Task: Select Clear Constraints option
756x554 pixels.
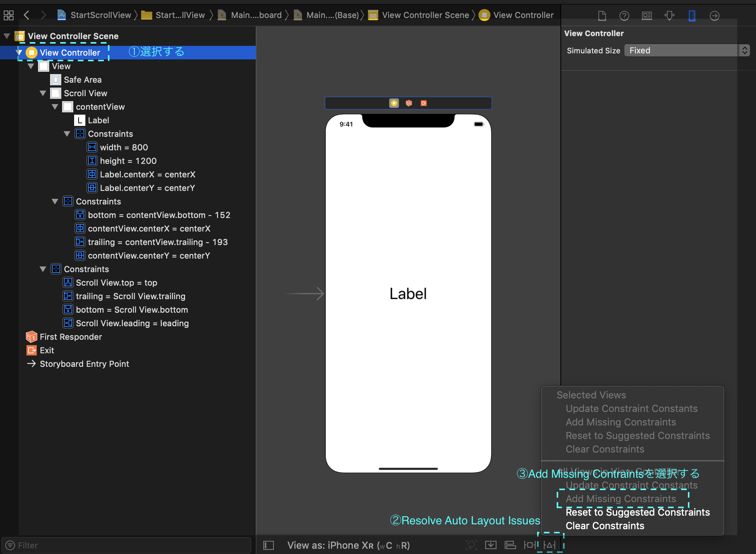Action: point(605,525)
